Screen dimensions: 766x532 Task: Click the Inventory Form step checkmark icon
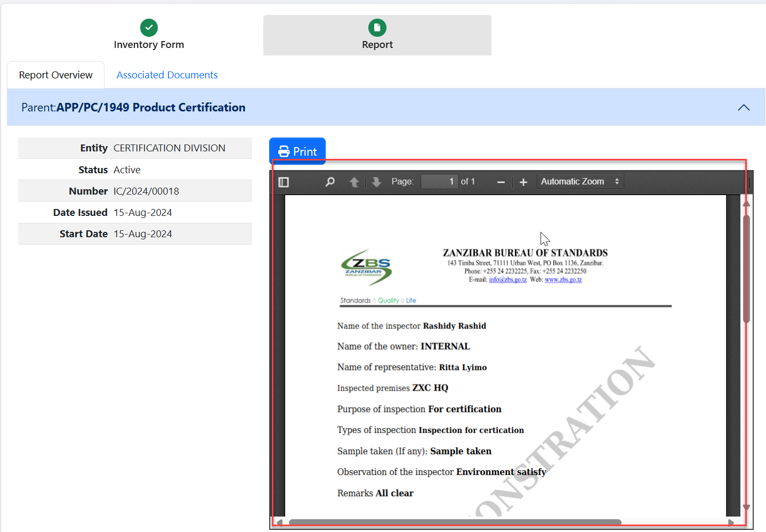[149, 28]
